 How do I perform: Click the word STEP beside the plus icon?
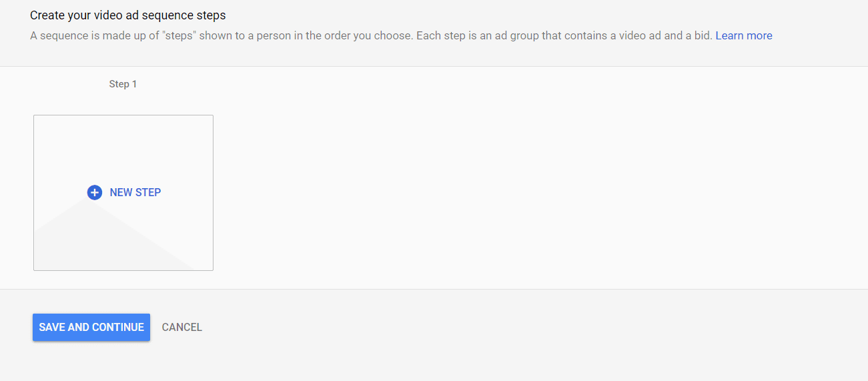click(148, 192)
